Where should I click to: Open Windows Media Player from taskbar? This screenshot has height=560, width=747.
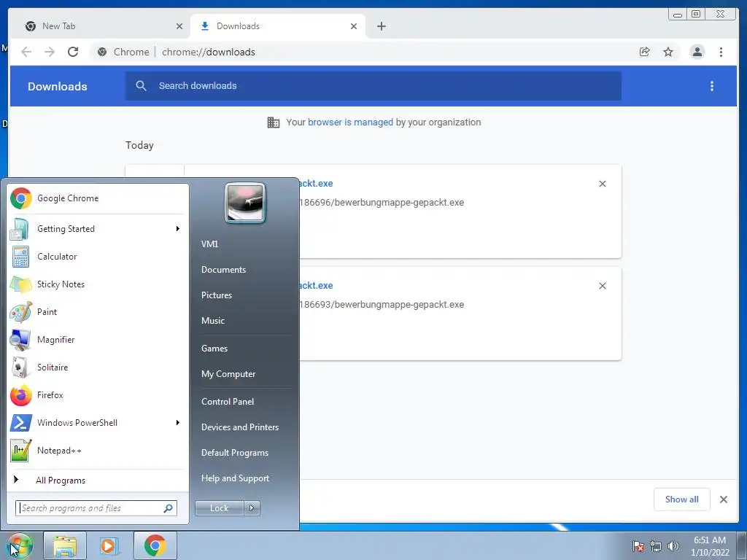109,545
